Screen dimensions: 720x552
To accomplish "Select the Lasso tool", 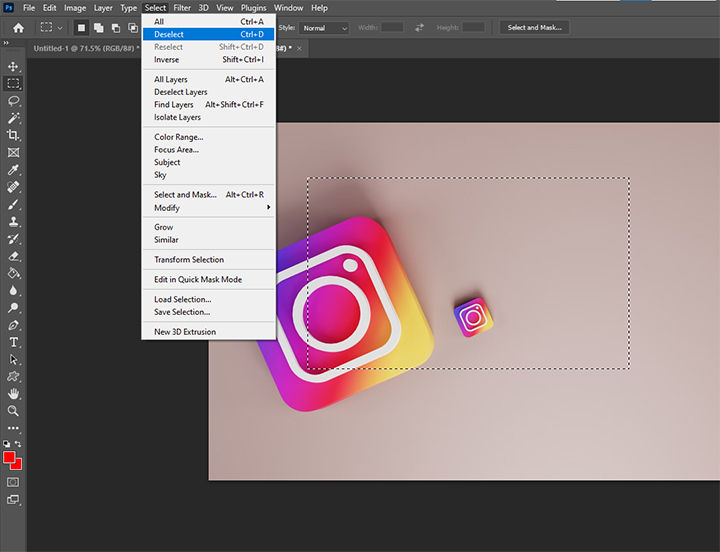I will 13,101.
